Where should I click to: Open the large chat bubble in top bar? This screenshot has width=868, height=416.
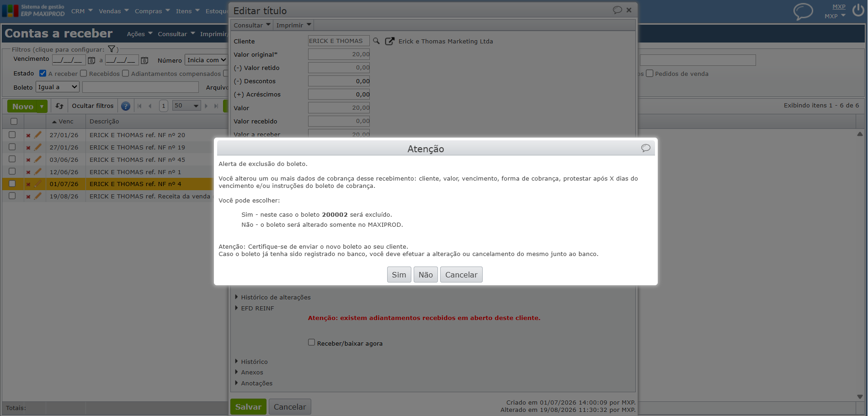803,11
